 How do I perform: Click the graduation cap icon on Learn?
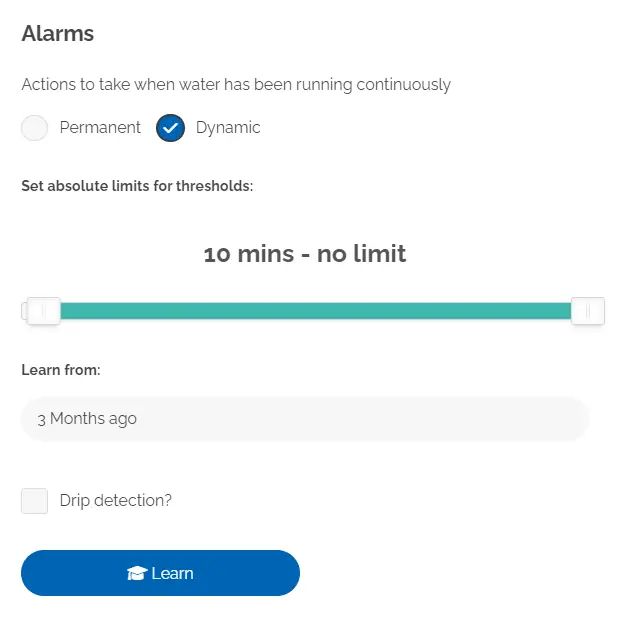[x=137, y=573]
